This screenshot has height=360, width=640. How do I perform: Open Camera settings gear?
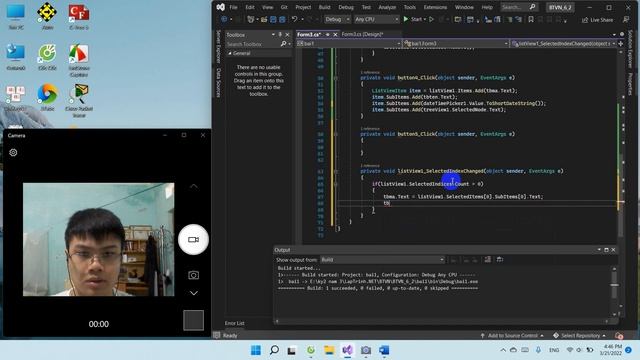(13, 152)
